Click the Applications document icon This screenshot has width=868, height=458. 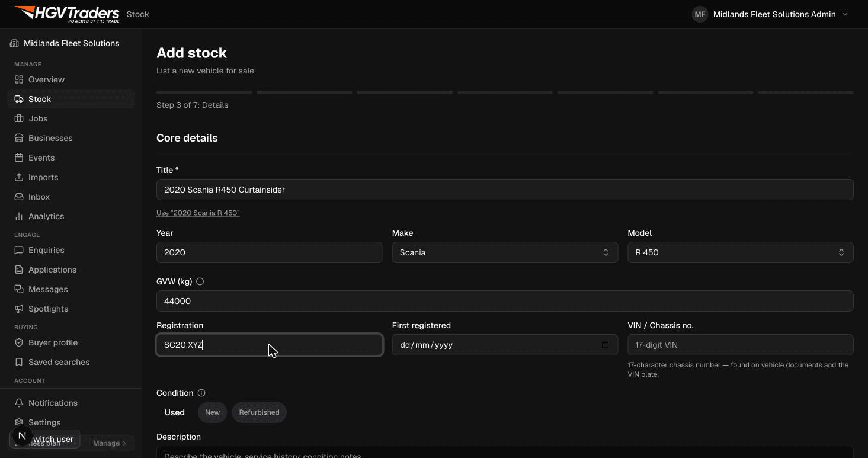click(x=19, y=270)
